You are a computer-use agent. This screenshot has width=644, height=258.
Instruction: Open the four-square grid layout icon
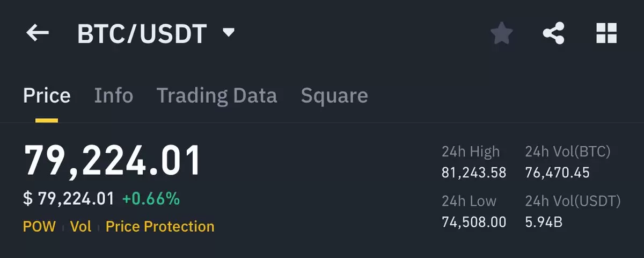pos(606,33)
